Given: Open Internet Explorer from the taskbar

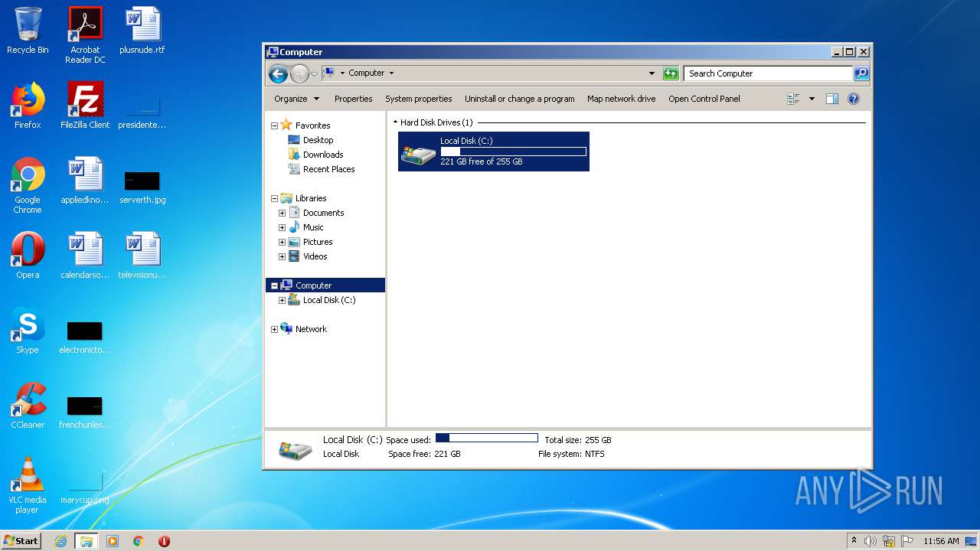Looking at the screenshot, I should click(61, 541).
